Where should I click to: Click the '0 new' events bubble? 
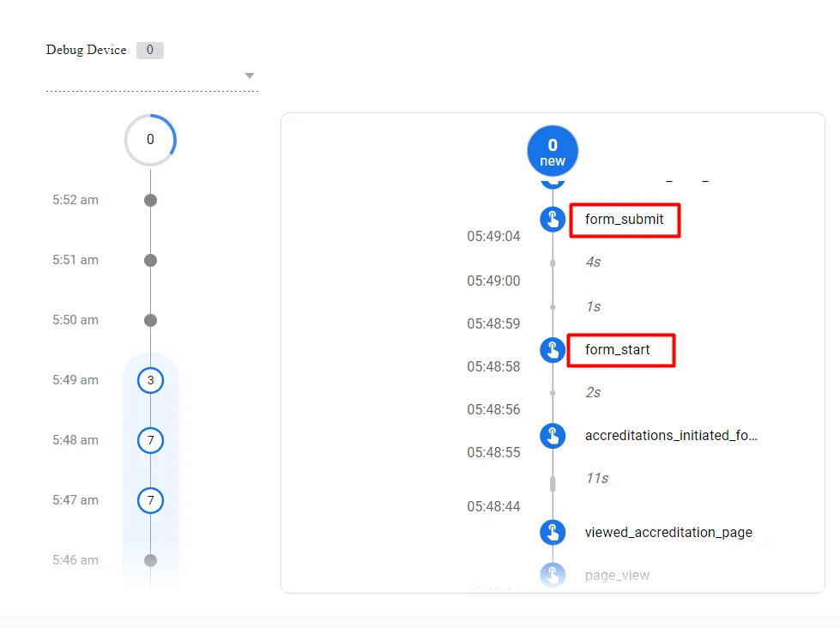point(553,151)
